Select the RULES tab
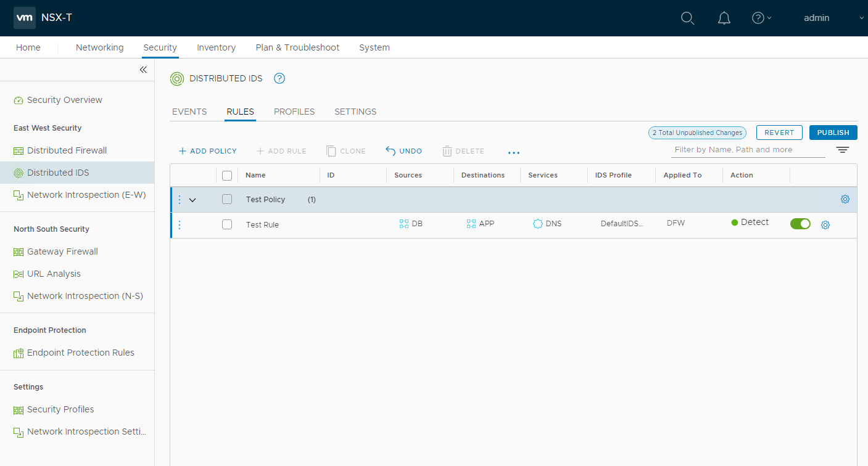Image resolution: width=868 pixels, height=466 pixels. (x=241, y=112)
